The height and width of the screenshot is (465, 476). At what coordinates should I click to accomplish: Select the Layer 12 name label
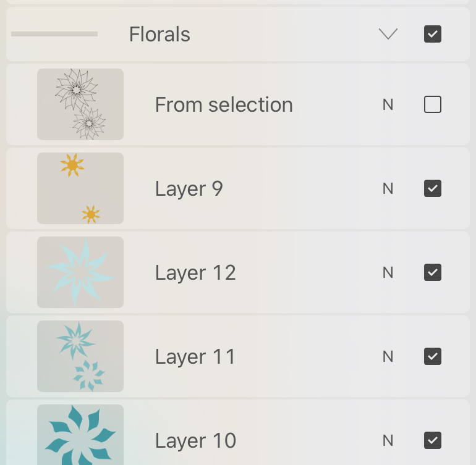(x=195, y=272)
